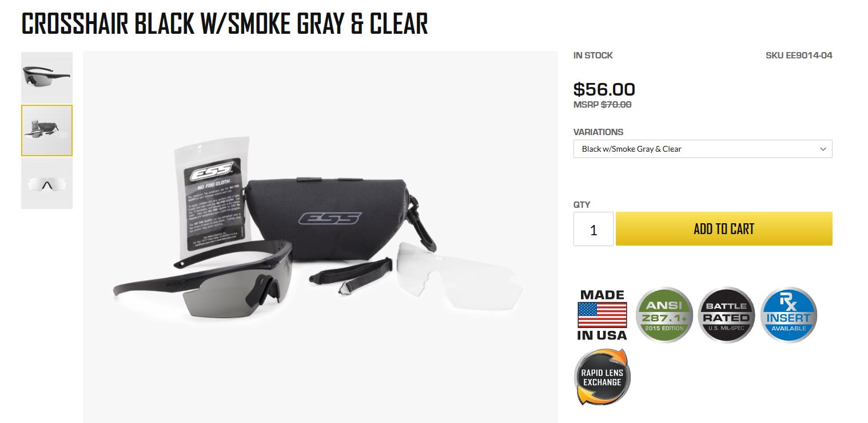Select the kit contents thumbnail
This screenshot has height=423, width=868.
point(47,131)
